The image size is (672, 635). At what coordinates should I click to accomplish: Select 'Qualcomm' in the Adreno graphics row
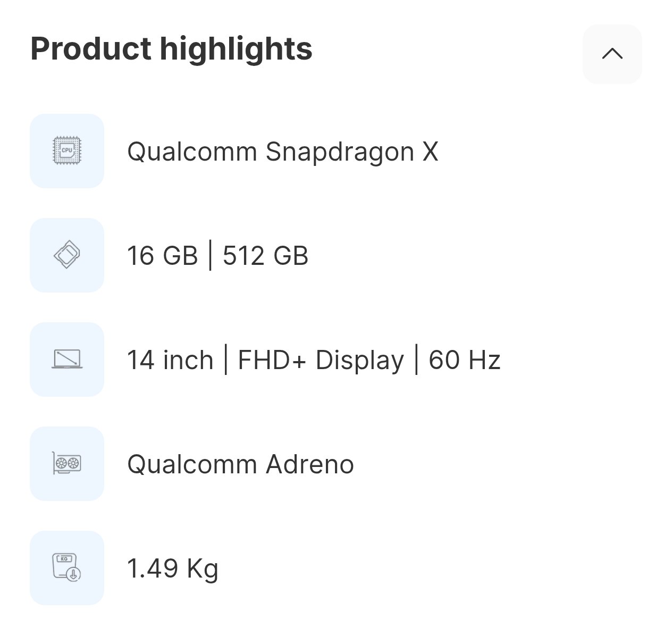point(192,464)
